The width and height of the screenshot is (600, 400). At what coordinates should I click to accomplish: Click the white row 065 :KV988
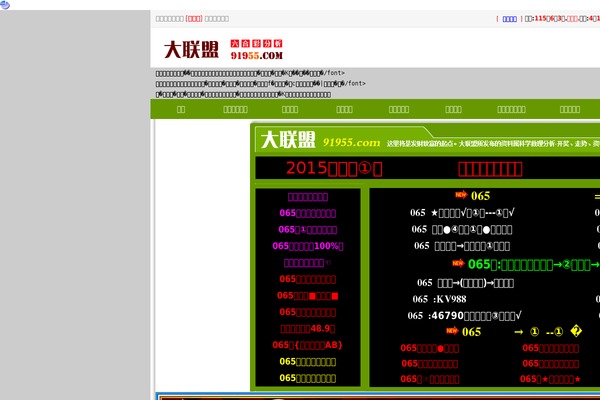[439, 299]
